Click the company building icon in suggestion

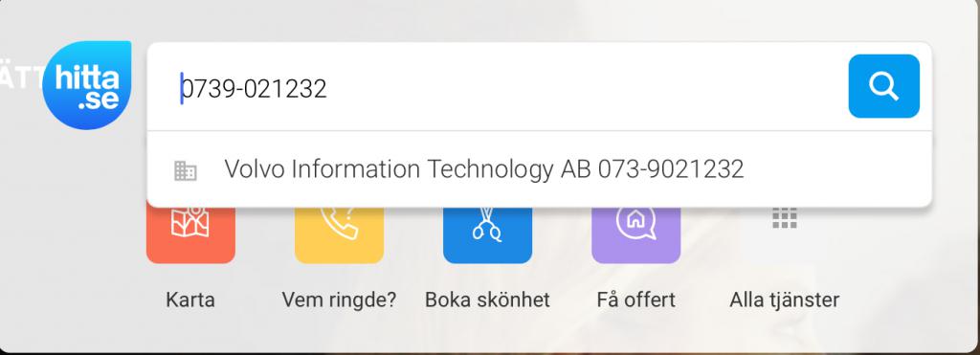tap(185, 170)
